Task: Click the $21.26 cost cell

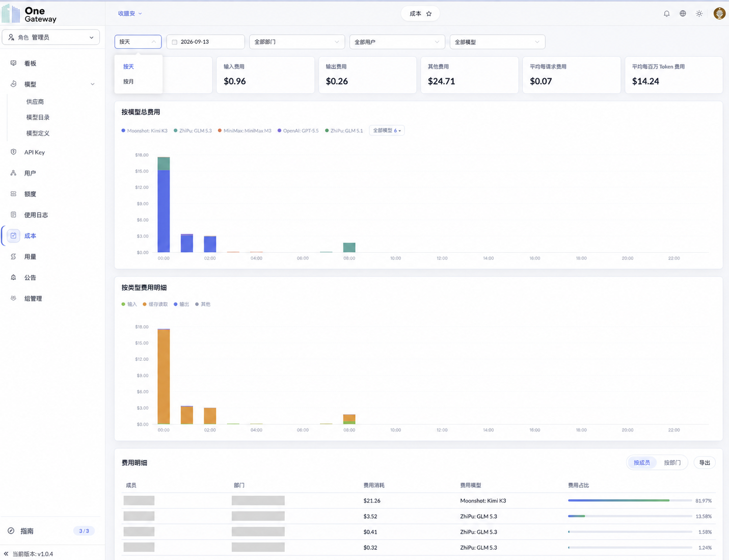Action: [372, 501]
